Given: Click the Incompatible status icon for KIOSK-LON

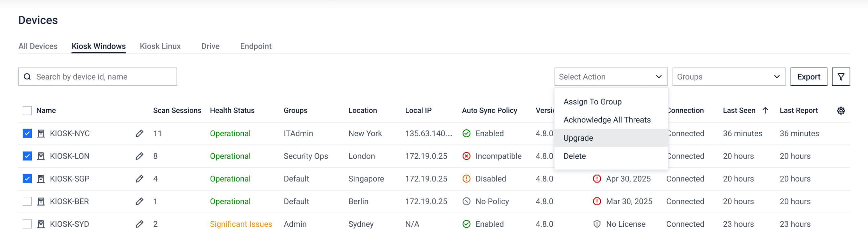Looking at the screenshot, I should [466, 156].
